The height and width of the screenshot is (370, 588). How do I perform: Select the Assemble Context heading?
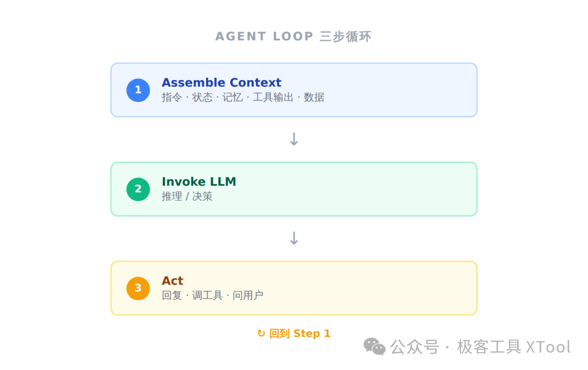point(221,83)
